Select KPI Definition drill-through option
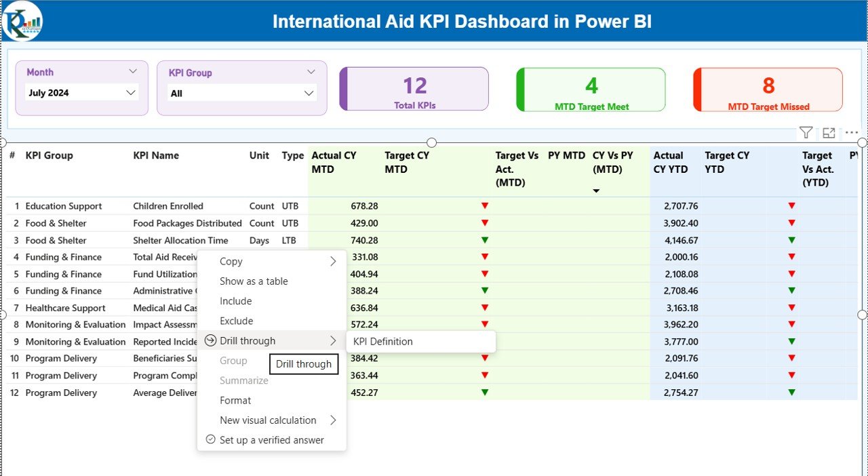Image resolution: width=868 pixels, height=476 pixels. click(x=383, y=342)
